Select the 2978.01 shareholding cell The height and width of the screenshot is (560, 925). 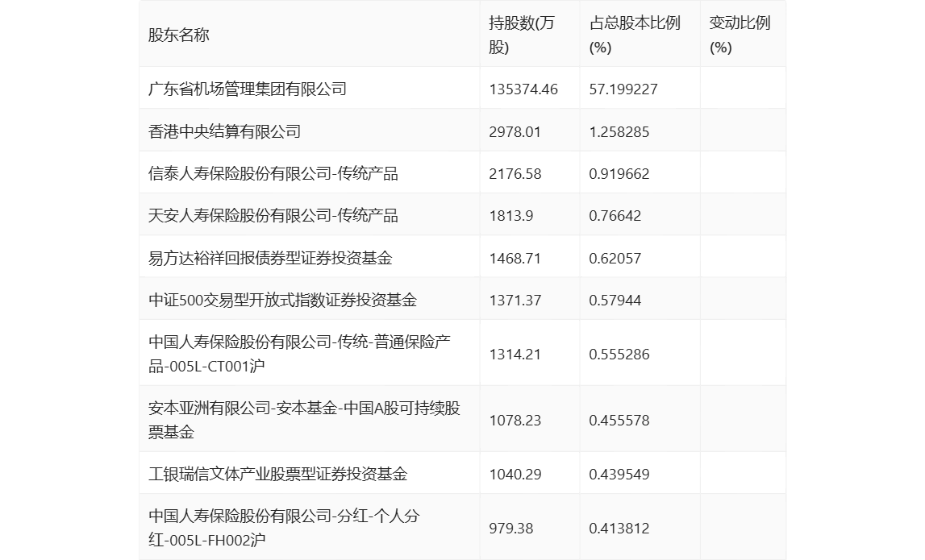pyautogui.click(x=515, y=131)
